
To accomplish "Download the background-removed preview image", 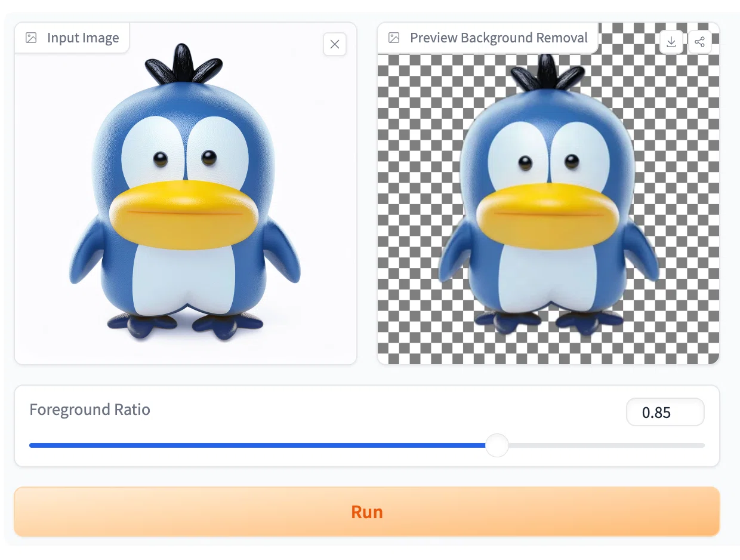I will (671, 42).
